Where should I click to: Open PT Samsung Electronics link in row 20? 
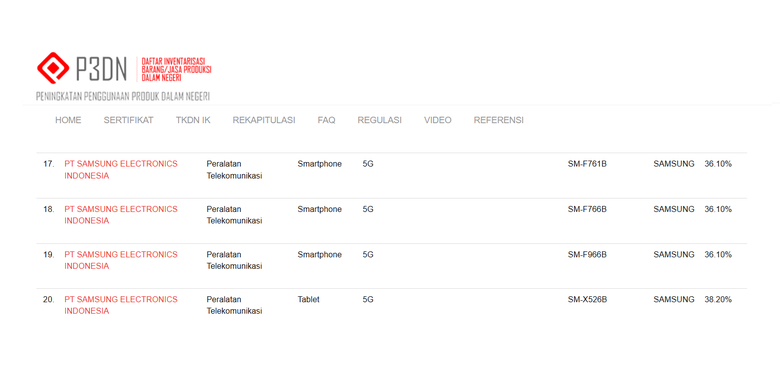[121, 305]
